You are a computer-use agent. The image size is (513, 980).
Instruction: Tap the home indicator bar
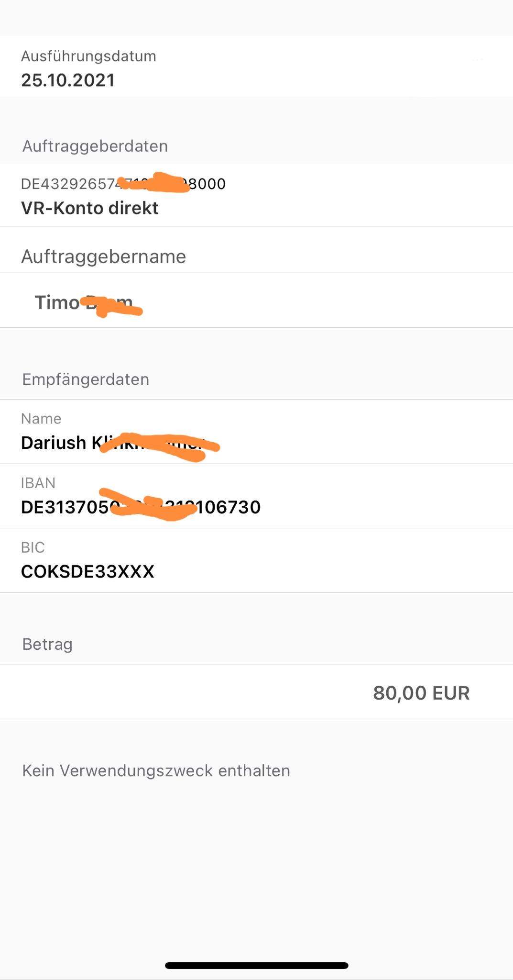tap(256, 966)
